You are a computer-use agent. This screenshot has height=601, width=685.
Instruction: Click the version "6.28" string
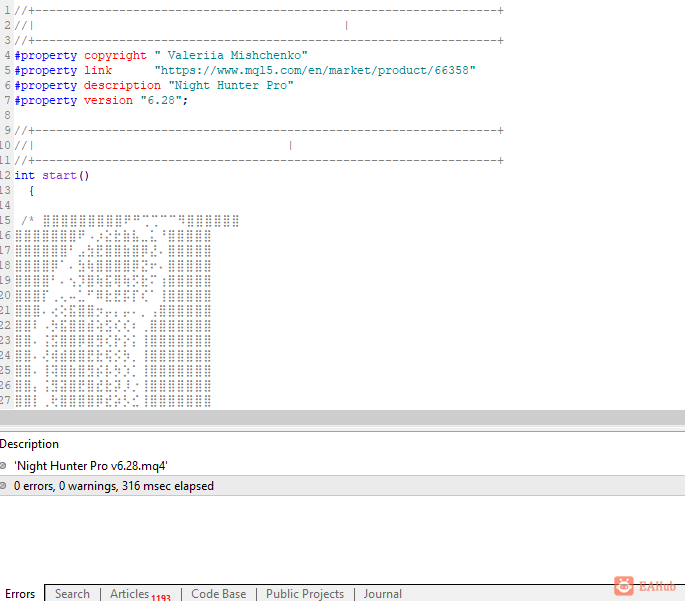tap(161, 100)
